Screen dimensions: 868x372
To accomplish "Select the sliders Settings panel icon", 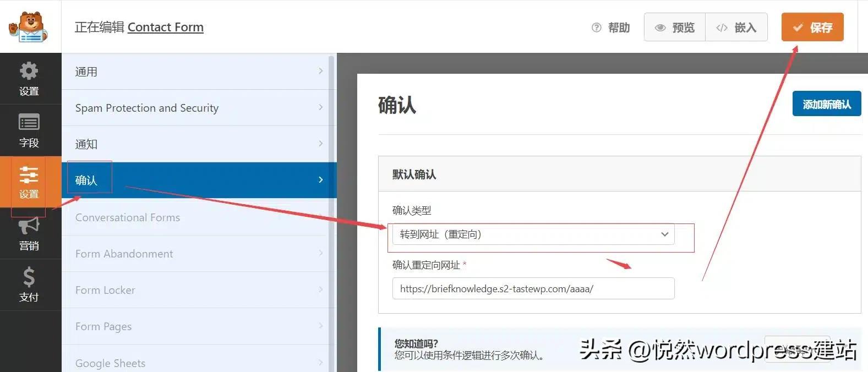I will click(x=29, y=182).
